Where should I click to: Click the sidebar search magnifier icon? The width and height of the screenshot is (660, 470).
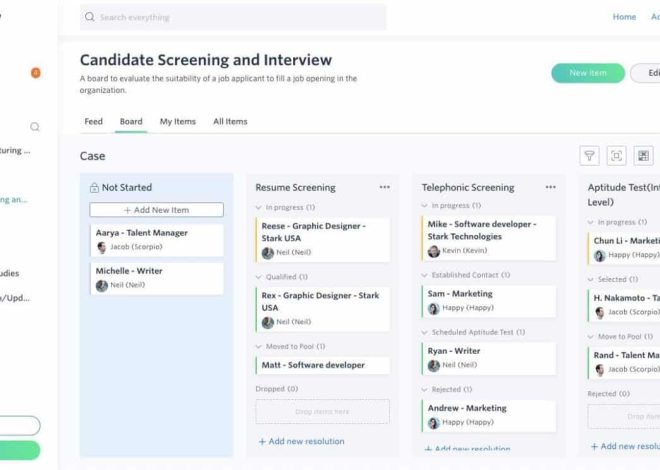tap(35, 127)
